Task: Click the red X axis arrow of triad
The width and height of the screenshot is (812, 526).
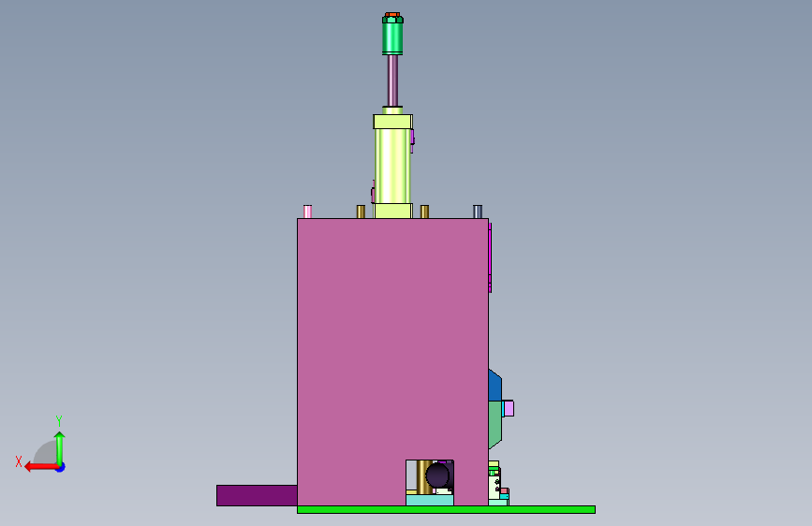Action: 41,467
